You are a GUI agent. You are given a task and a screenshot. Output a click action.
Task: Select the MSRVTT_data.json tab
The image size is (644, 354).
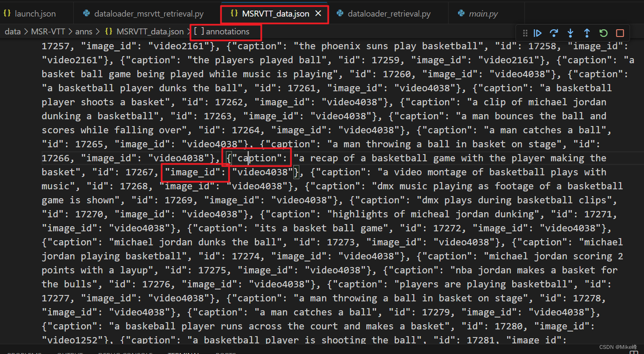(x=275, y=14)
